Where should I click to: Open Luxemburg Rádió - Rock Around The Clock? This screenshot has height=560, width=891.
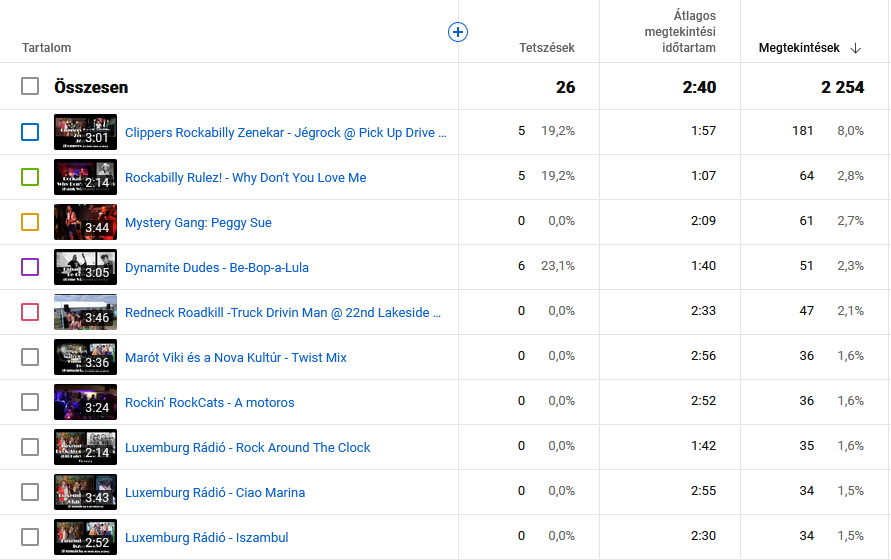[247, 447]
